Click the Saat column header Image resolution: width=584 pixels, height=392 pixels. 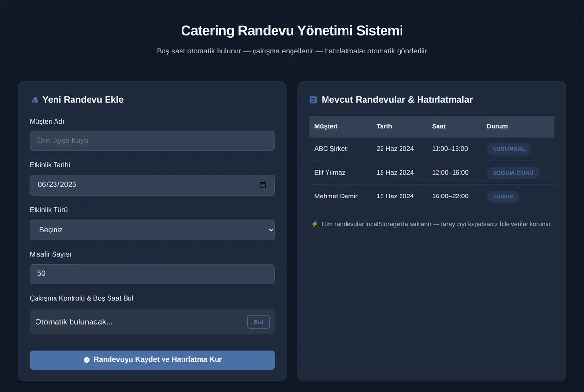point(438,126)
